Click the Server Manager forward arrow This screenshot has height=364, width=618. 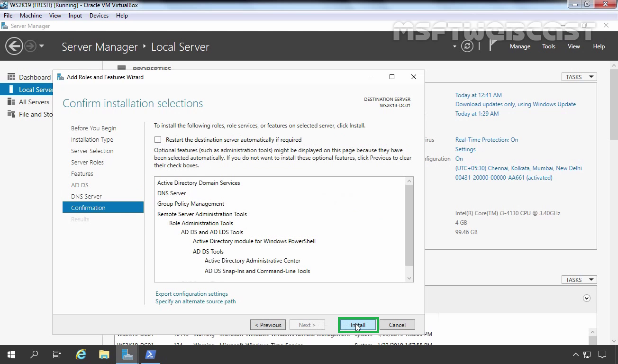(30, 46)
